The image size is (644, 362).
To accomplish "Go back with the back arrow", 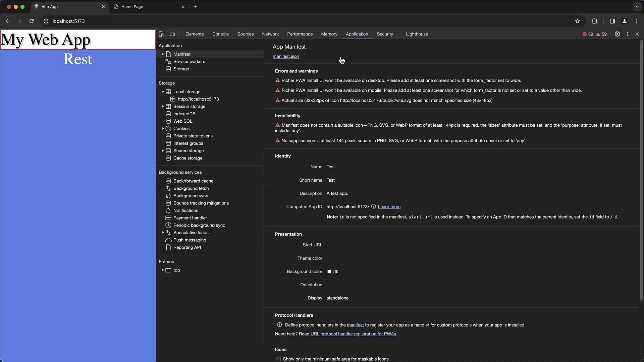I will pyautogui.click(x=7, y=21).
